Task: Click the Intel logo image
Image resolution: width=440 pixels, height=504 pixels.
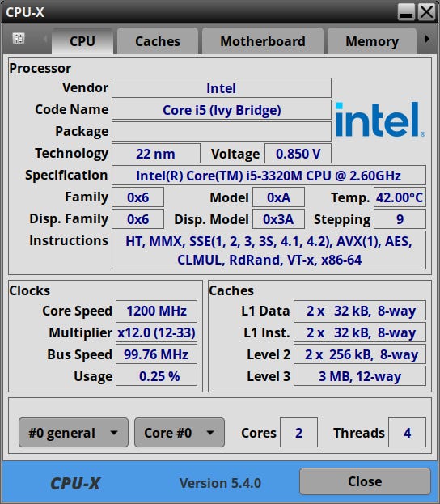Action: pos(380,119)
